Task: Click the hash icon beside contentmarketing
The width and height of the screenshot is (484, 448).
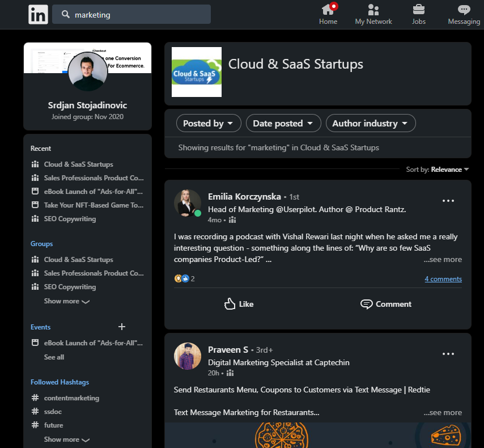Action: click(35, 398)
